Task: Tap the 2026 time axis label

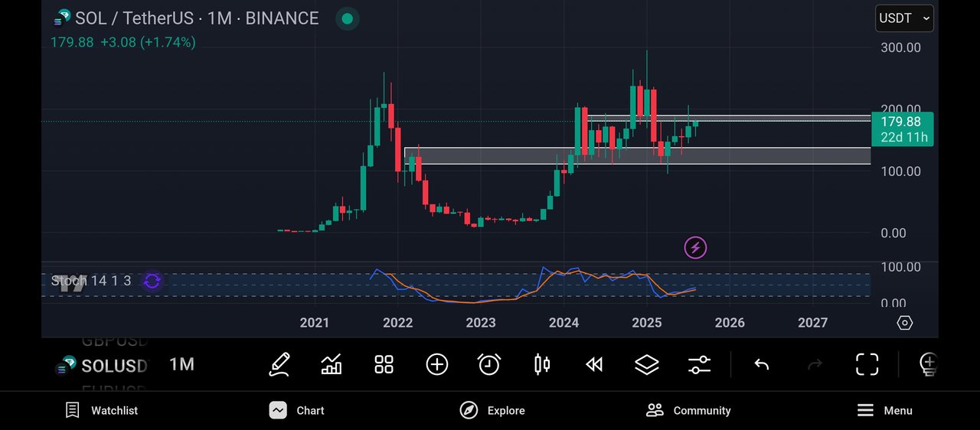Action: (x=730, y=323)
